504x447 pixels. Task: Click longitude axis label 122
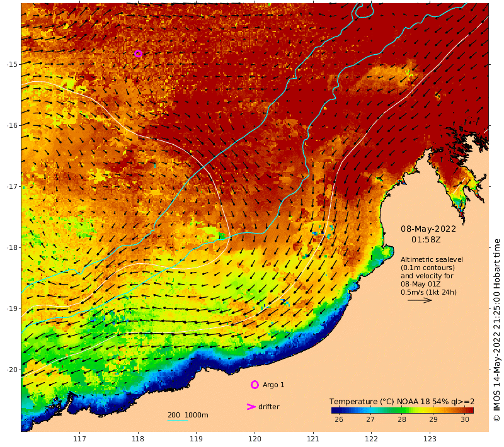371,439
